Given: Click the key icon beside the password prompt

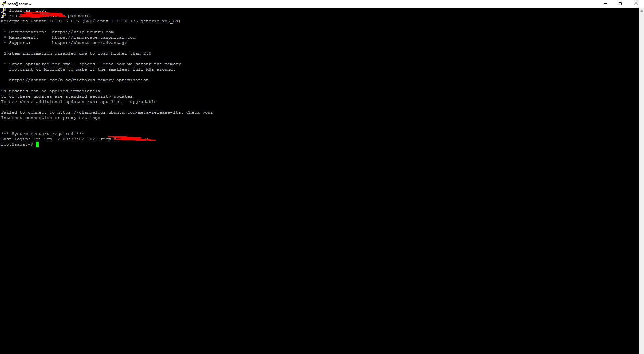Looking at the screenshot, I should click(x=4, y=16).
